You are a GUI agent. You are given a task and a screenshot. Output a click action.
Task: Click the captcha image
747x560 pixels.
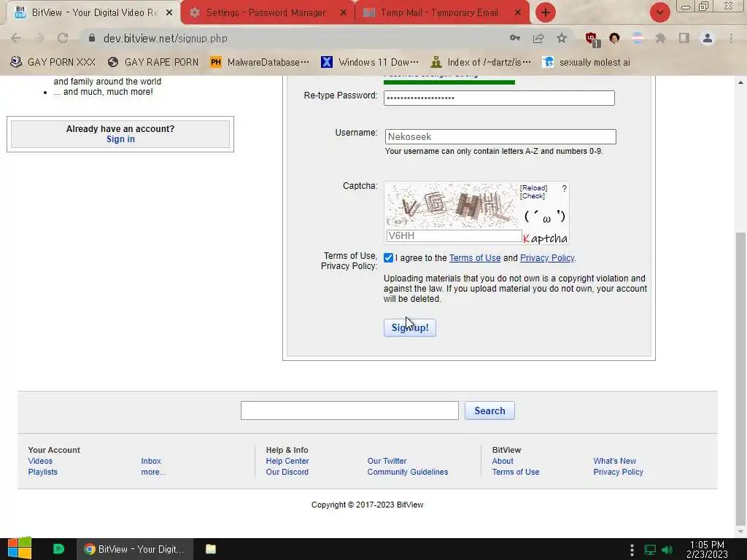point(451,206)
